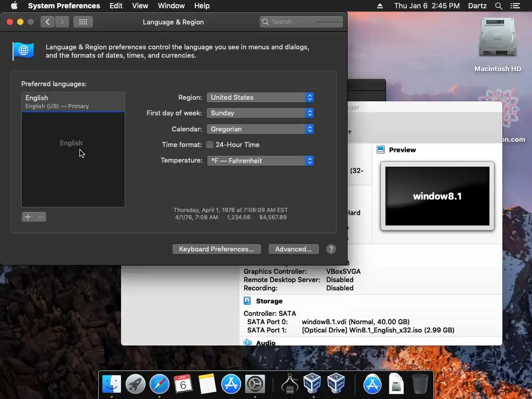Viewport: 532px width, 399px height.
Task: Click the Preview section monitor icon in VirtualBox
Action: coord(381,150)
